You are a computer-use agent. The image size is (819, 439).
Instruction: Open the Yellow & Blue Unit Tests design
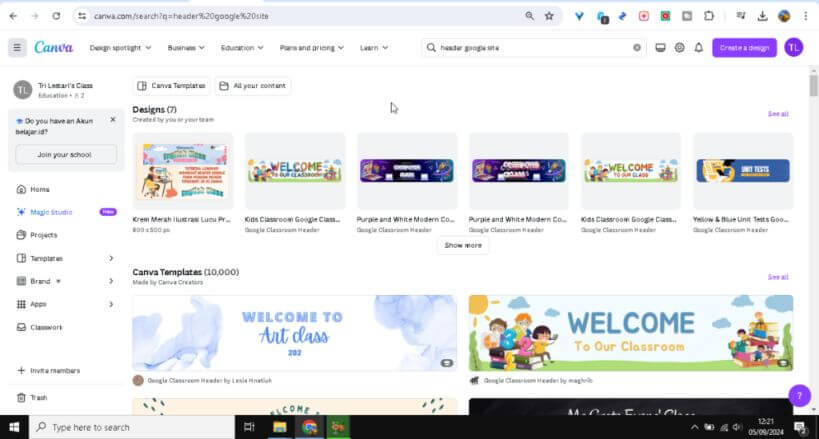click(743, 171)
